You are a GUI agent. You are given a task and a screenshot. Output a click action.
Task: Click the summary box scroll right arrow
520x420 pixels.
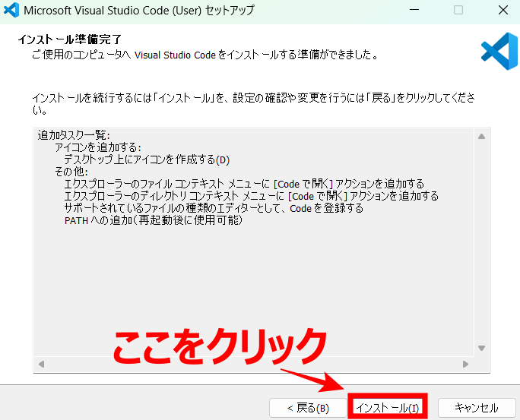[x=465, y=364]
